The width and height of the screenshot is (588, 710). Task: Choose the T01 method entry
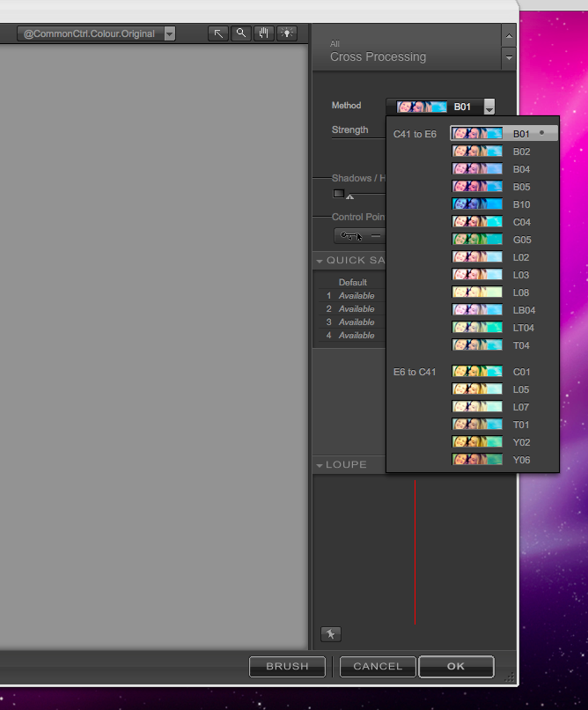(x=503, y=425)
